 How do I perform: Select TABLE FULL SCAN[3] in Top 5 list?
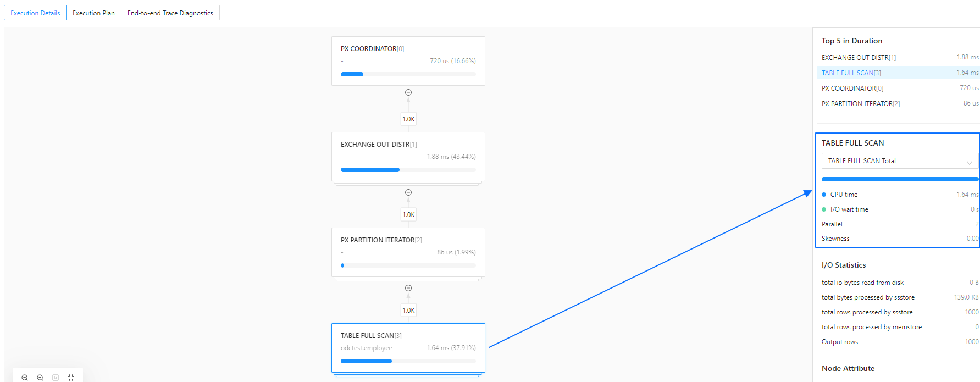pyautogui.click(x=851, y=73)
